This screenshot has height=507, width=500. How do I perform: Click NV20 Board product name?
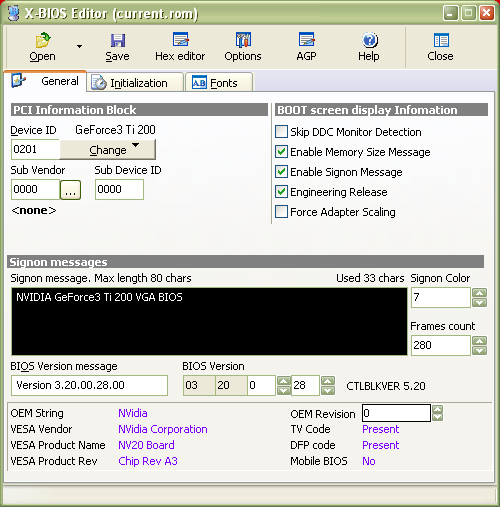(x=146, y=445)
